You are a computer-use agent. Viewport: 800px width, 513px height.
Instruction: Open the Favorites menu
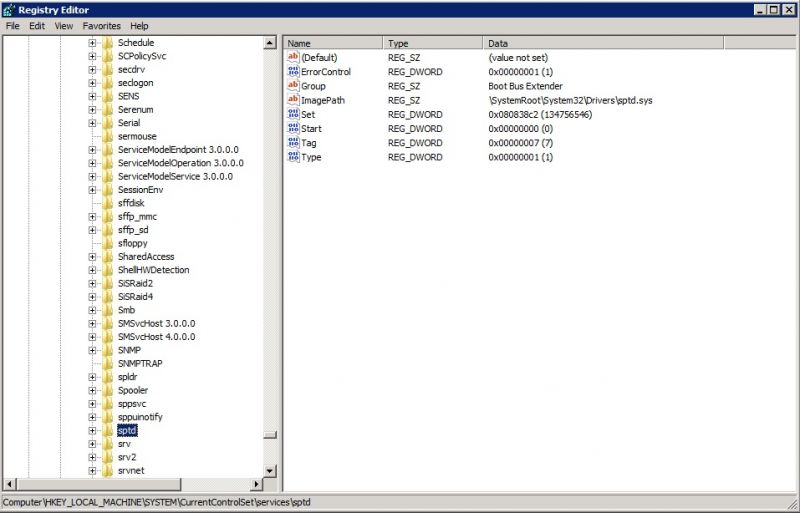pyautogui.click(x=101, y=25)
